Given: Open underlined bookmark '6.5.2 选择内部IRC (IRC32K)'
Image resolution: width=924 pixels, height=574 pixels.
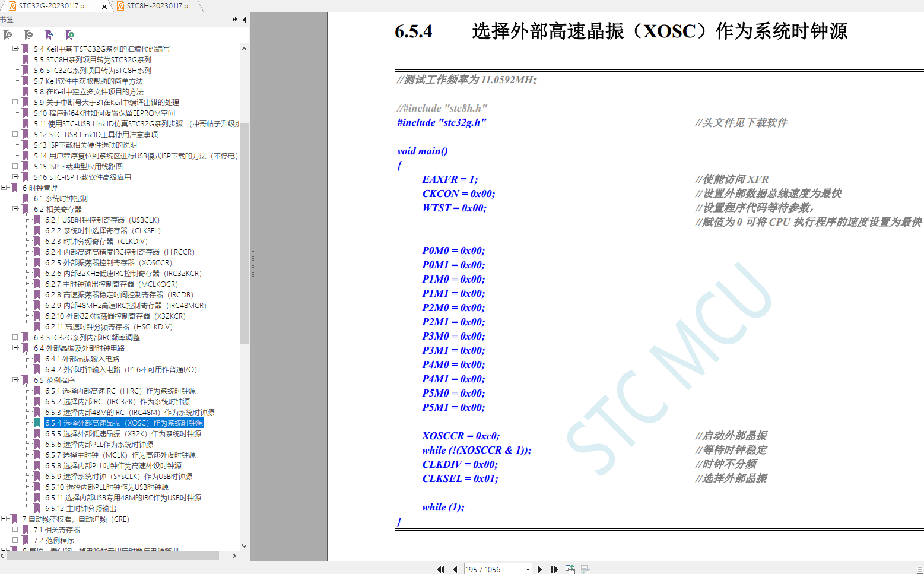Looking at the screenshot, I should 118,402.
